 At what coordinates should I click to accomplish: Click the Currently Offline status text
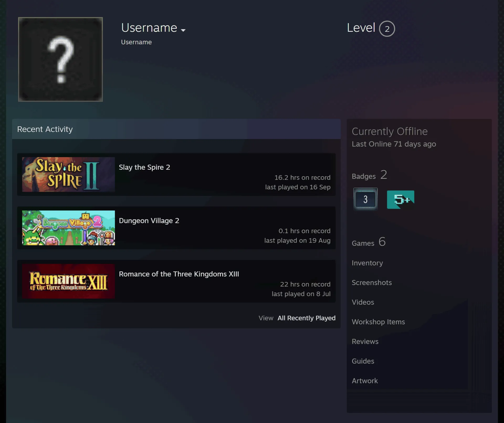tap(390, 131)
